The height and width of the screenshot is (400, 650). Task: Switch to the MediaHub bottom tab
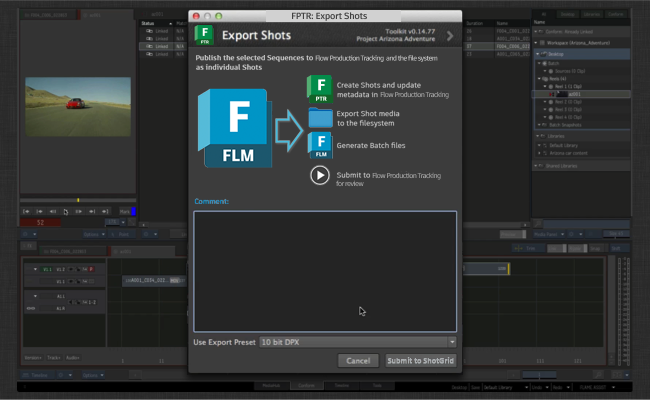(272, 386)
